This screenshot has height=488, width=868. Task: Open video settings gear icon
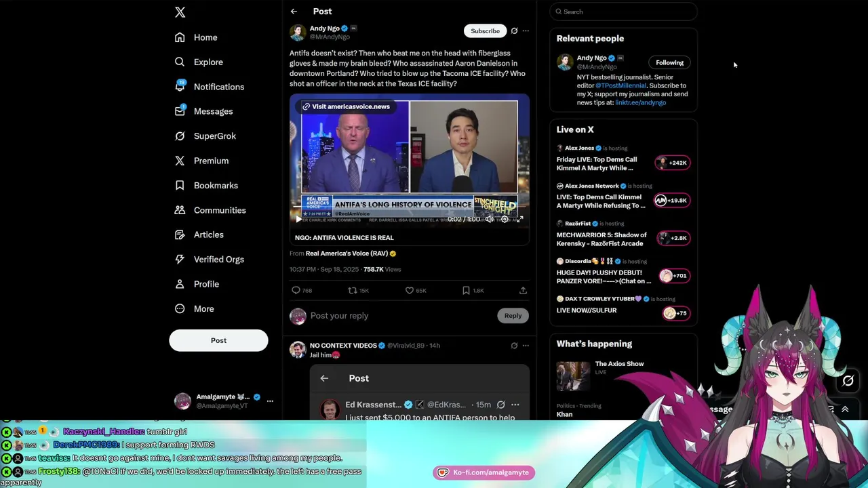[x=505, y=219]
